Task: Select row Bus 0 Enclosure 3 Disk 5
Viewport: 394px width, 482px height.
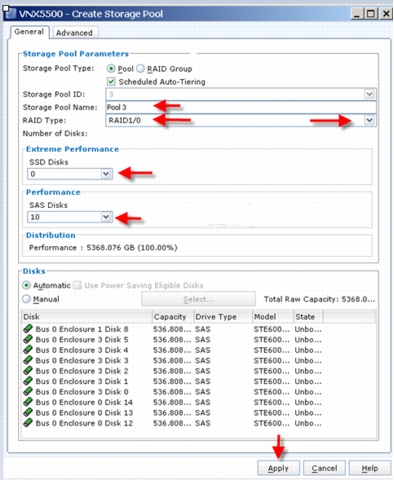Action: click(199, 339)
